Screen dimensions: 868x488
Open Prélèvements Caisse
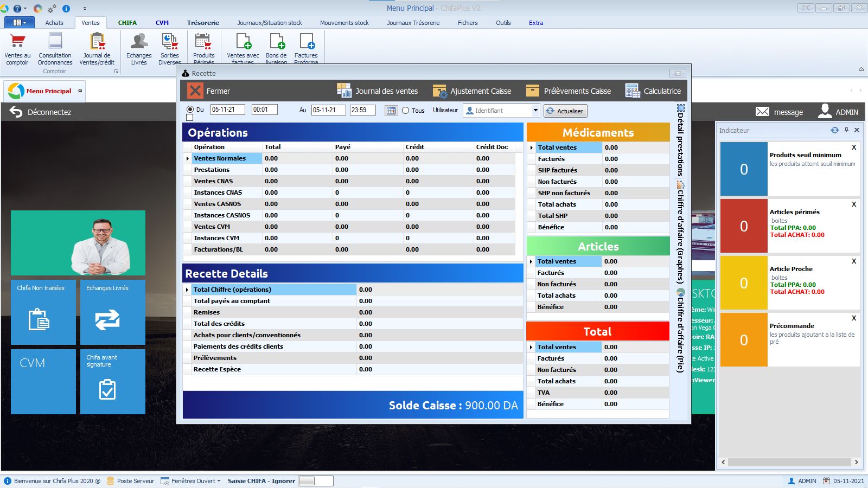tap(569, 91)
